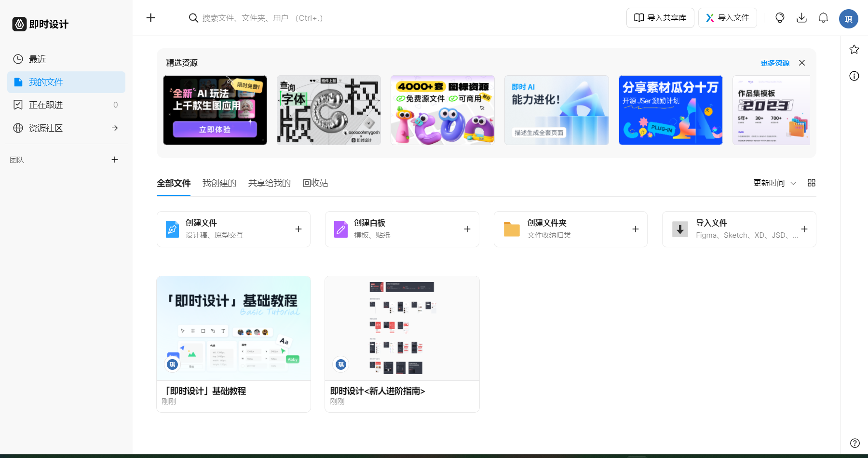The height and width of the screenshot is (458, 868).
Task: Open 即时AI 能力进化 thumbnail
Action: [556, 110]
